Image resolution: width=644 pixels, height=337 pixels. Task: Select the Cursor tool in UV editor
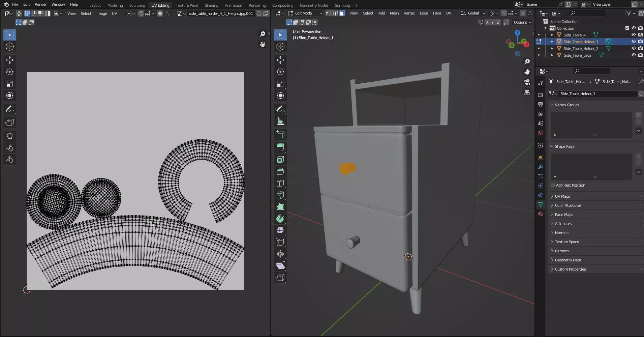[x=10, y=47]
